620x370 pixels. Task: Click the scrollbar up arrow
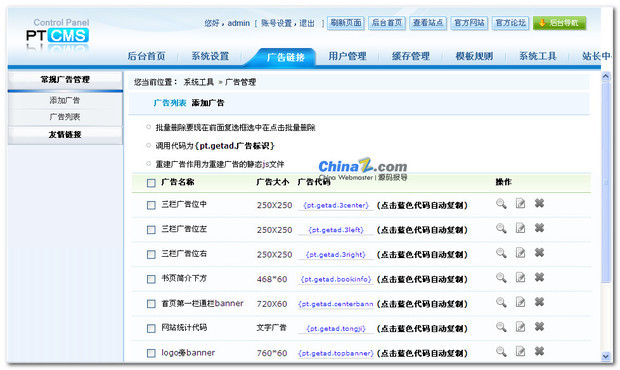point(605,77)
